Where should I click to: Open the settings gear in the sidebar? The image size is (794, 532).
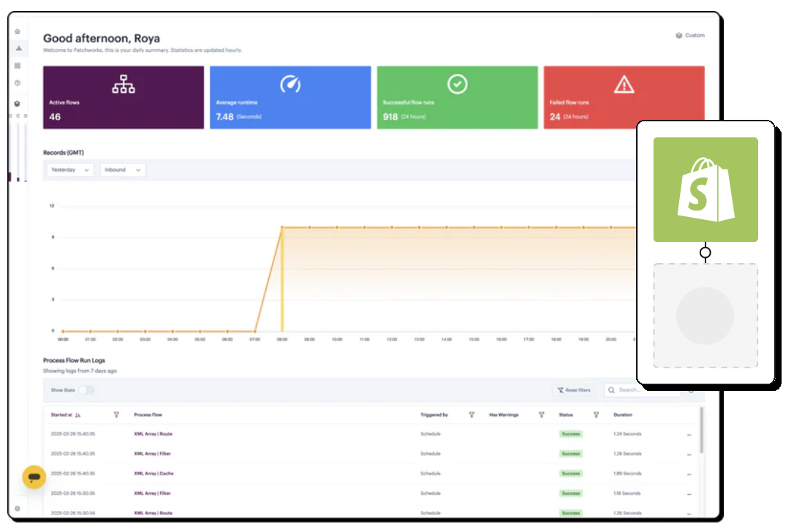pos(18,509)
